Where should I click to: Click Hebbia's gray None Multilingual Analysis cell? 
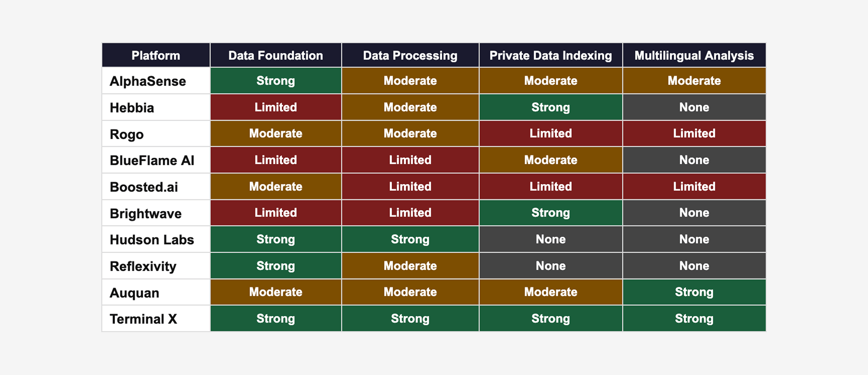pos(694,107)
